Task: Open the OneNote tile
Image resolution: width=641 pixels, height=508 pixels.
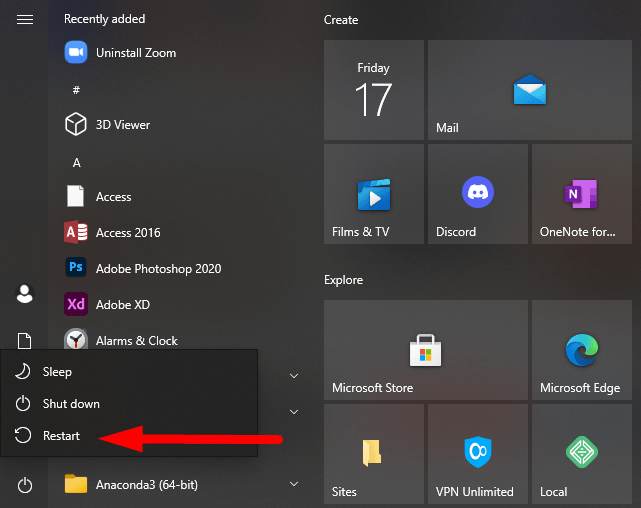Action: (x=582, y=194)
